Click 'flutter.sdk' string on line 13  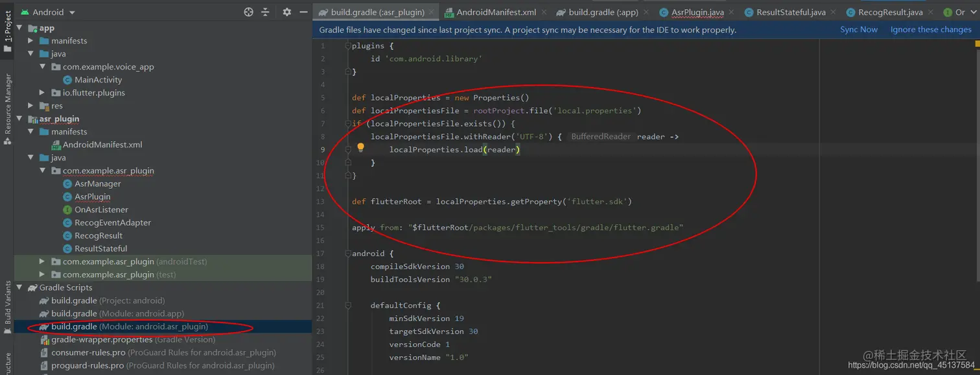coord(597,201)
